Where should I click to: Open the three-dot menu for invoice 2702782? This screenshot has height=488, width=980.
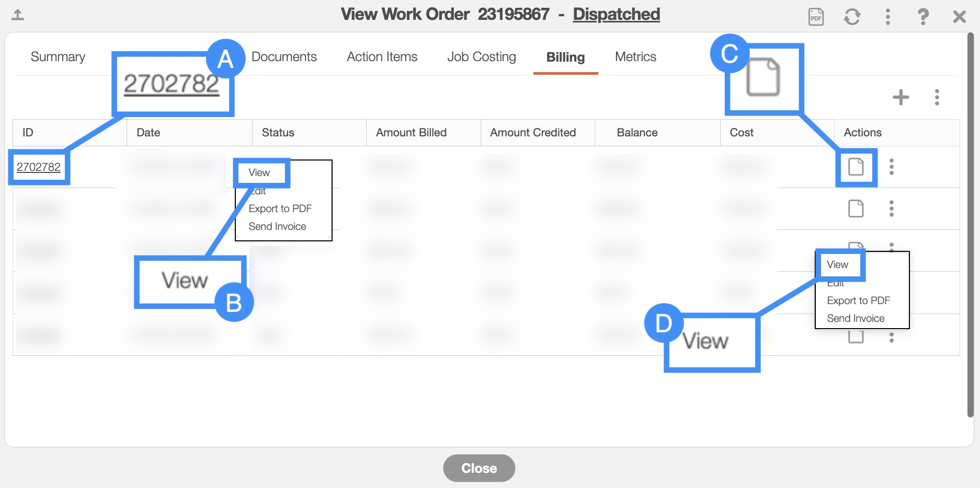tap(892, 167)
